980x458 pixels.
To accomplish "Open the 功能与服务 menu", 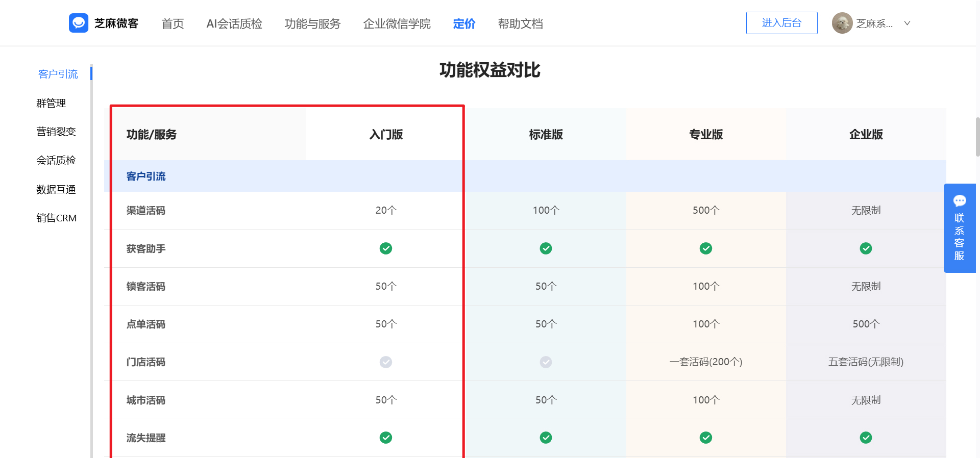I will (x=312, y=23).
